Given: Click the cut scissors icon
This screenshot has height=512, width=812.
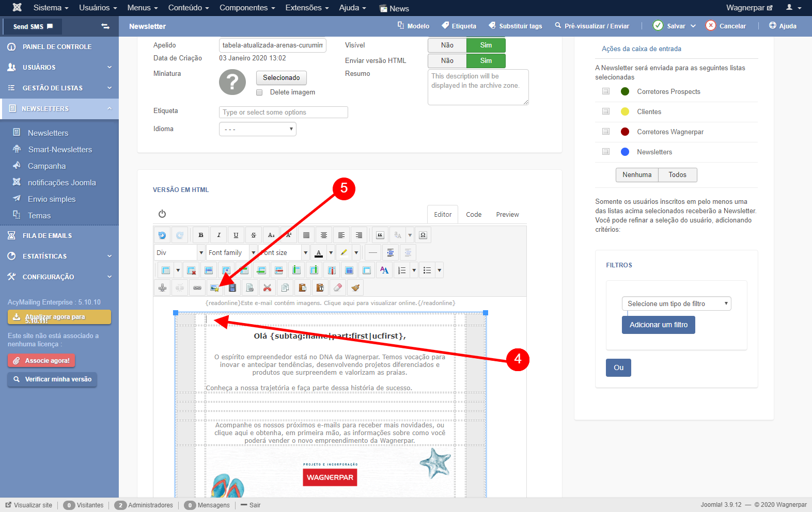Looking at the screenshot, I should (267, 288).
